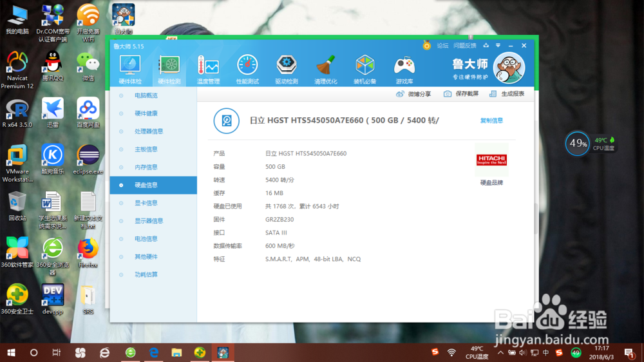Click the vertical scrollbar of the info panel
The height and width of the screenshot is (362, 644).
tap(536, 218)
